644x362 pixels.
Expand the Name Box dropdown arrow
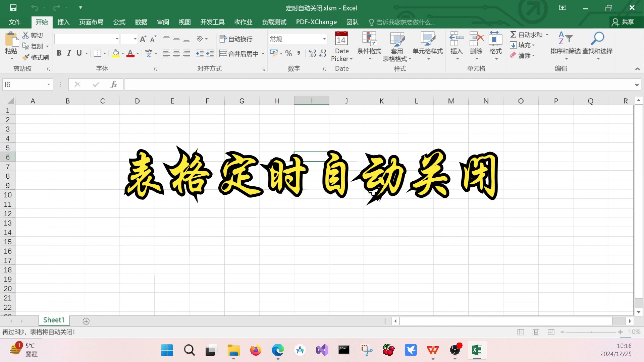[49, 84]
